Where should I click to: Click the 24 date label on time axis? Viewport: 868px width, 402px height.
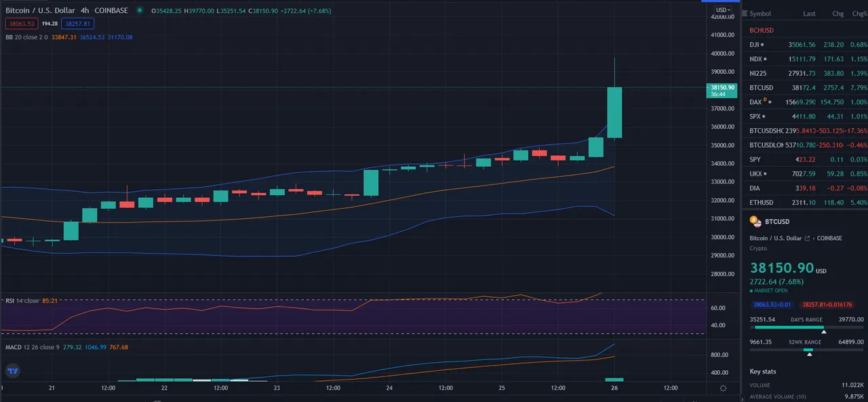coord(389,388)
